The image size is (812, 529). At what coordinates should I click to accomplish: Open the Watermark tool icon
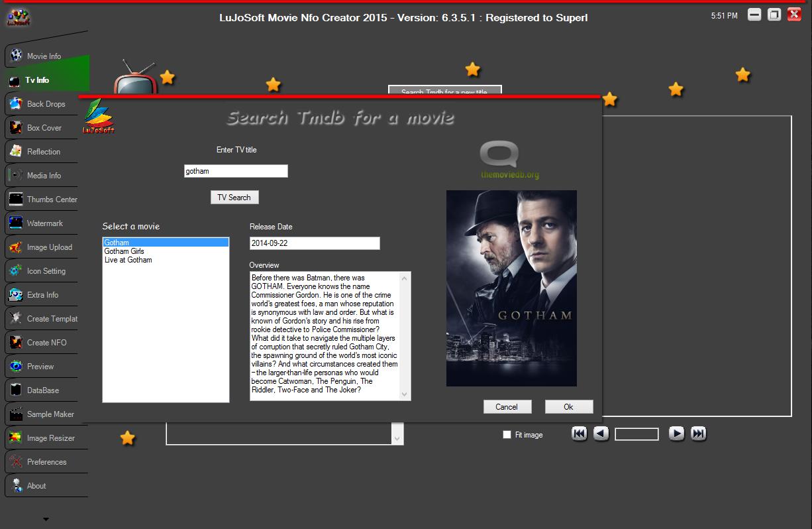pos(16,223)
